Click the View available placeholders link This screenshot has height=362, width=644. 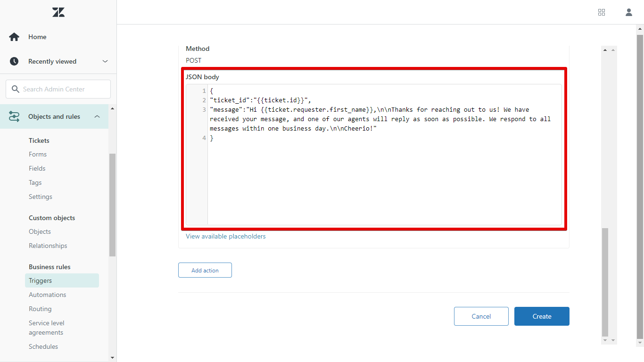click(x=226, y=236)
